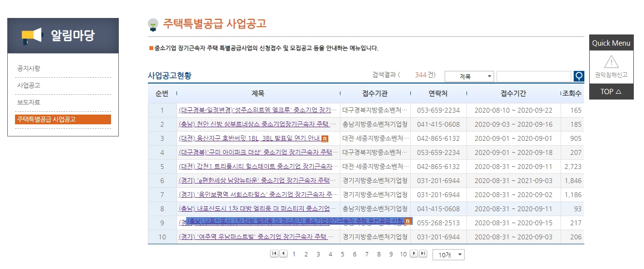The height and width of the screenshot is (269, 644).
Task: Open the 제목 search-field dropdown
Action: coord(469,76)
